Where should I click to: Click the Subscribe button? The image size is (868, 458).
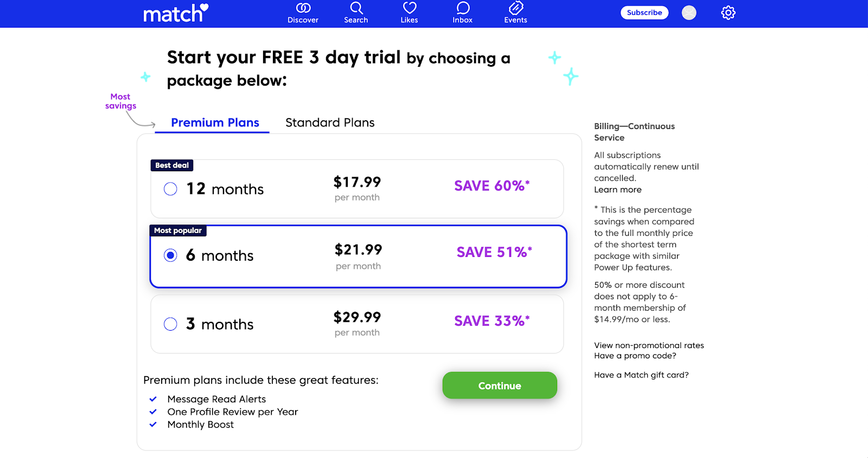point(644,13)
